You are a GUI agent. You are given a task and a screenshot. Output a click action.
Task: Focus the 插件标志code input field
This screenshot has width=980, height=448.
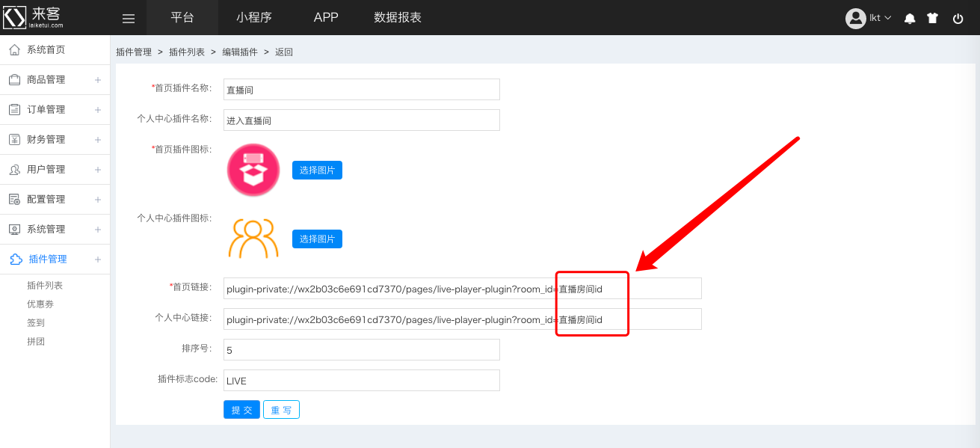pos(362,381)
